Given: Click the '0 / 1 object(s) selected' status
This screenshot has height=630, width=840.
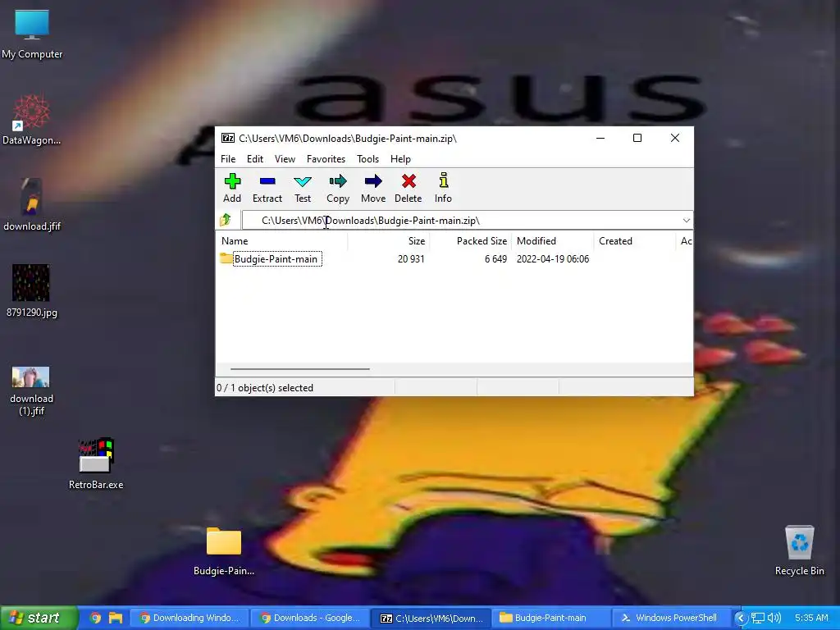Looking at the screenshot, I should (x=265, y=388).
